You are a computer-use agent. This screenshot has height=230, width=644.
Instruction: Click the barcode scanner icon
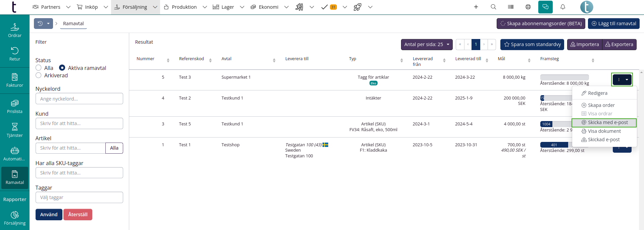point(511,7)
